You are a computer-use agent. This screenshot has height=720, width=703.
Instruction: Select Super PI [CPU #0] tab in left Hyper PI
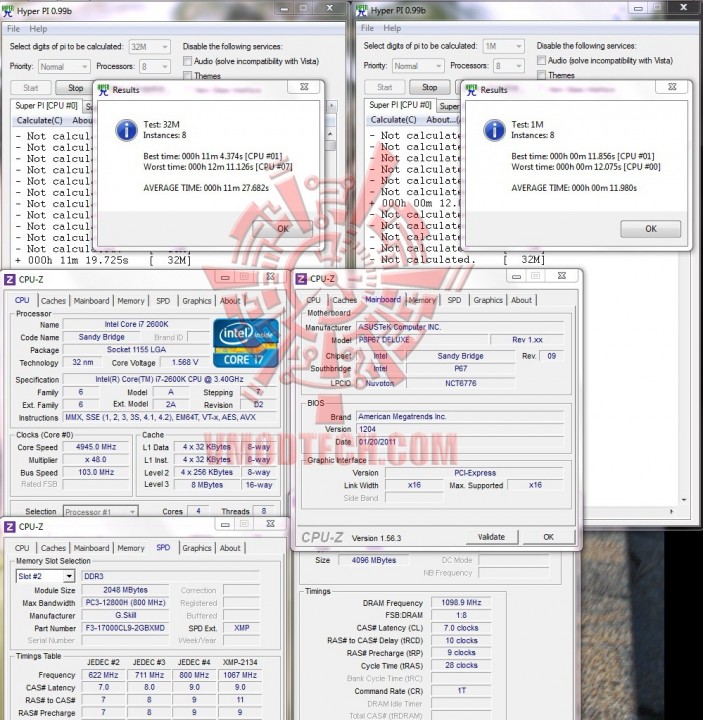point(46,106)
